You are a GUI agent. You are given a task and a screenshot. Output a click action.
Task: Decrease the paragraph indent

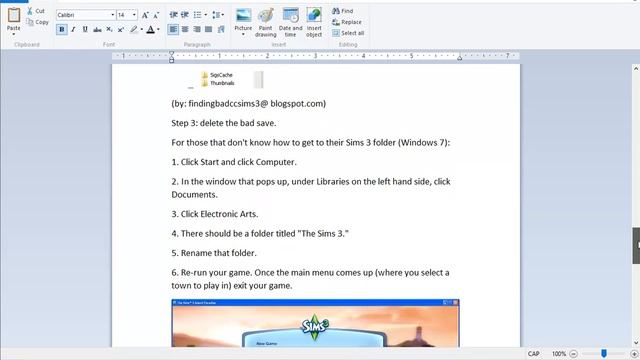pyautogui.click(x=173, y=15)
